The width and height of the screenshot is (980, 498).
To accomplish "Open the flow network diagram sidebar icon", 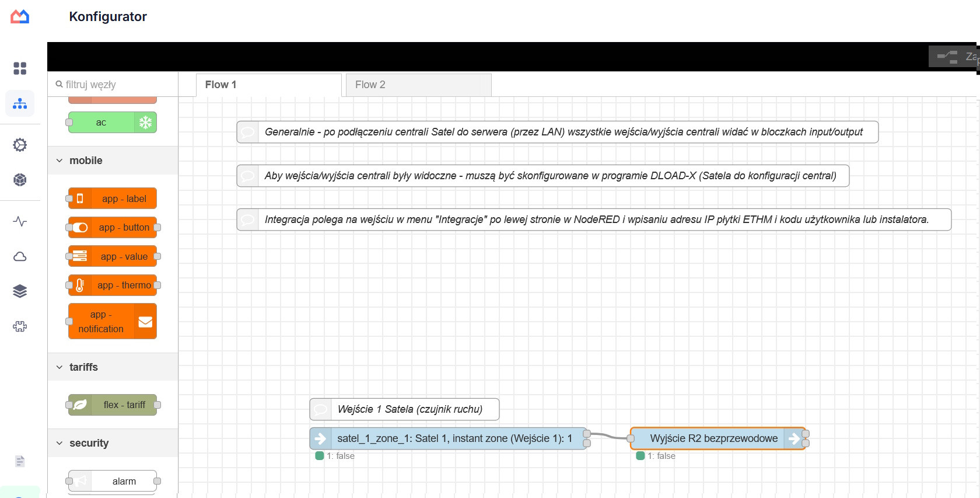I will [x=20, y=103].
